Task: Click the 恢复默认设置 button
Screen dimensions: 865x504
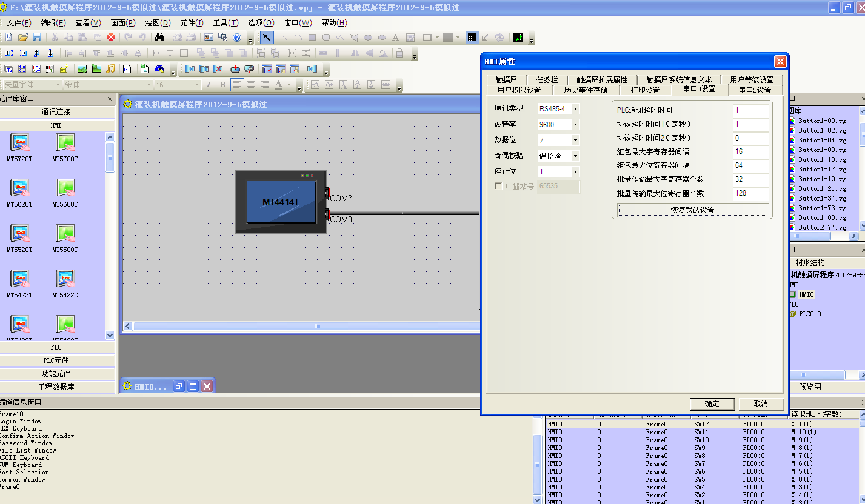Action: [x=692, y=210]
